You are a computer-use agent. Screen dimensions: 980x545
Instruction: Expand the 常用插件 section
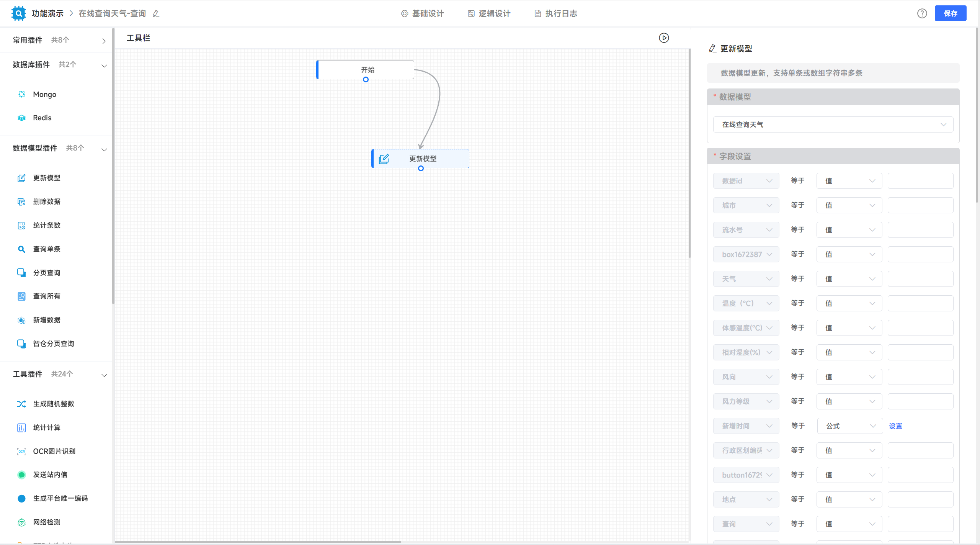point(104,41)
